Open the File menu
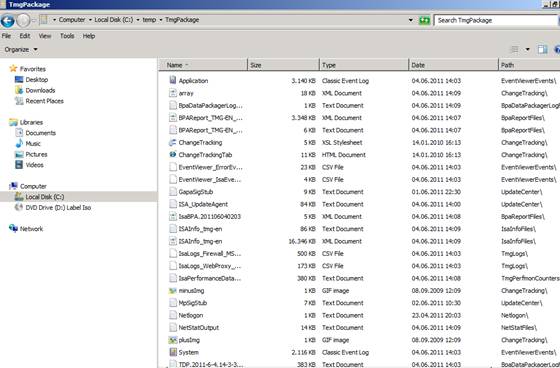 click(6, 36)
